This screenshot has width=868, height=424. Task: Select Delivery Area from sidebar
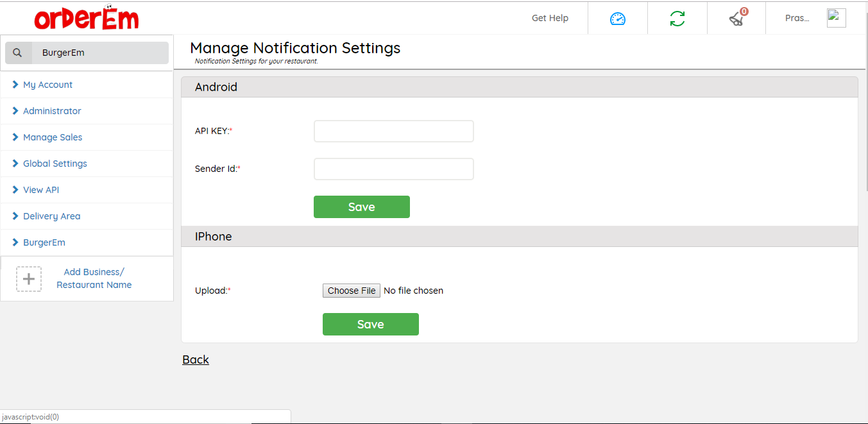point(52,216)
